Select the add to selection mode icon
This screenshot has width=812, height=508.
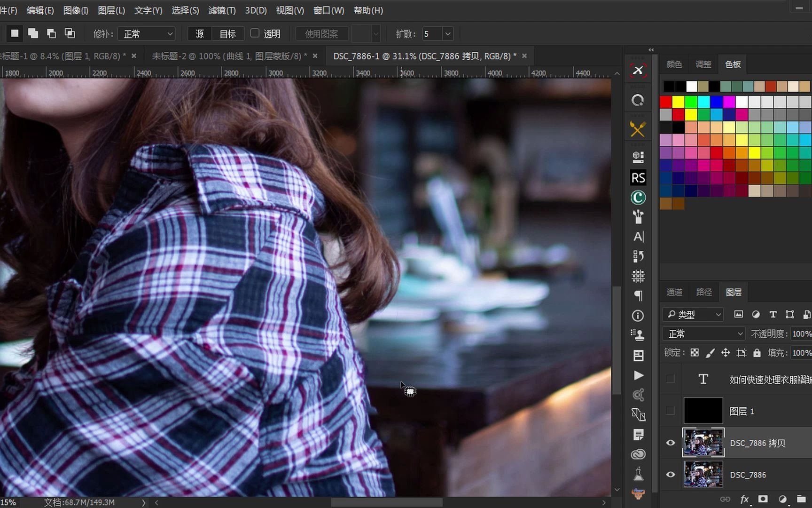tap(33, 33)
